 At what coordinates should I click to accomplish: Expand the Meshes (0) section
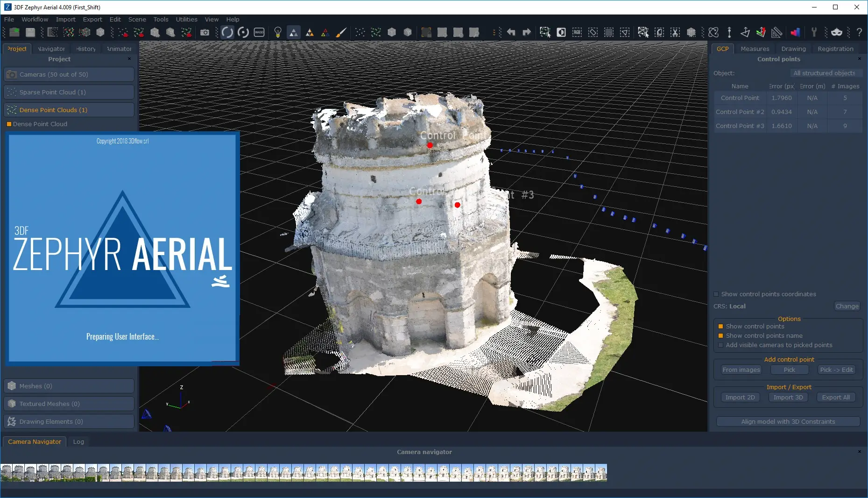tap(69, 386)
